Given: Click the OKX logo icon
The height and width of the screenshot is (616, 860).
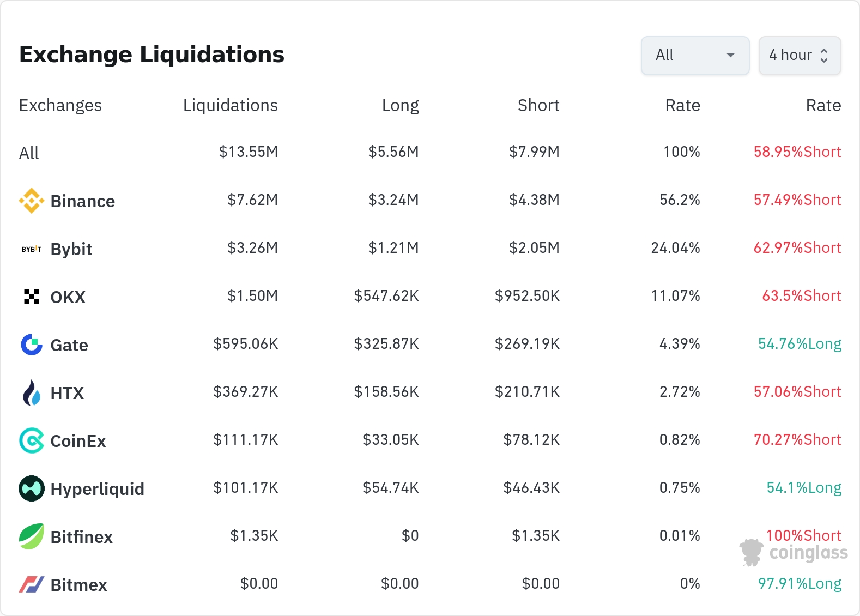Looking at the screenshot, I should click(x=31, y=297).
